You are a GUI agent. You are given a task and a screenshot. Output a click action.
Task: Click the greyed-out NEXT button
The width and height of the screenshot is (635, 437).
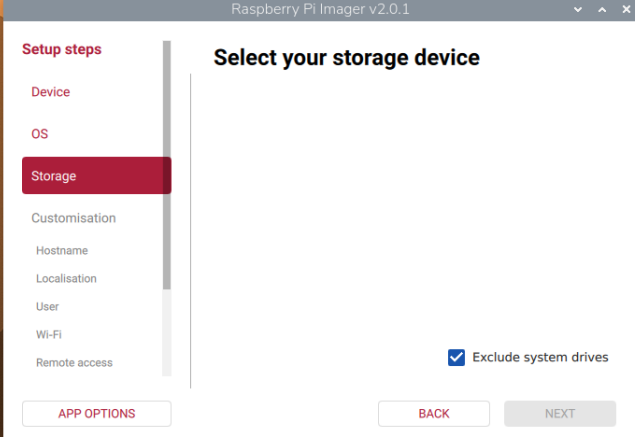560,414
